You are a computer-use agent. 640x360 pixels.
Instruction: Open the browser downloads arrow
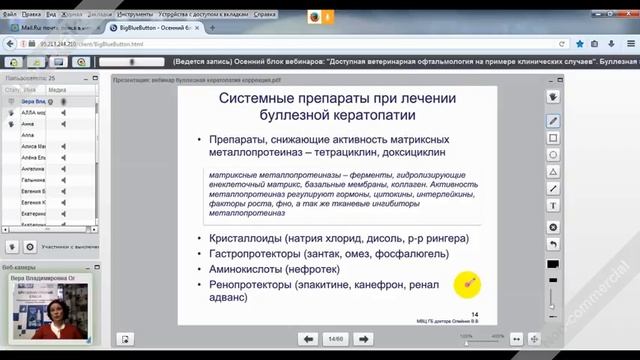point(611,44)
